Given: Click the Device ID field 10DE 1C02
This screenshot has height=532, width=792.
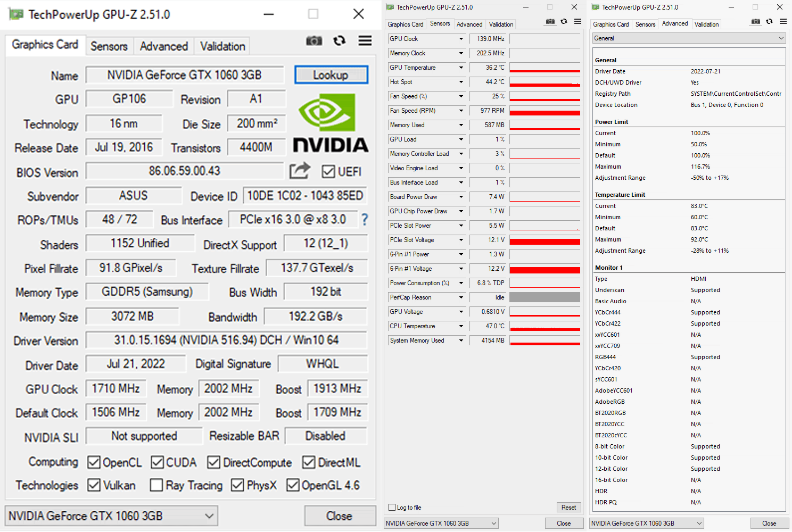Looking at the screenshot, I should click(305, 195).
